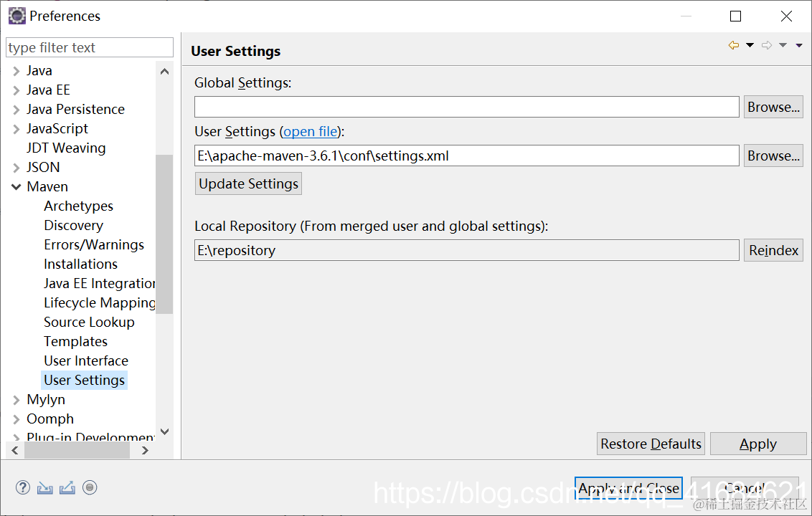Viewport: 812px width, 516px height.
Task: Select Maven Discovery preference page
Action: pyautogui.click(x=74, y=226)
